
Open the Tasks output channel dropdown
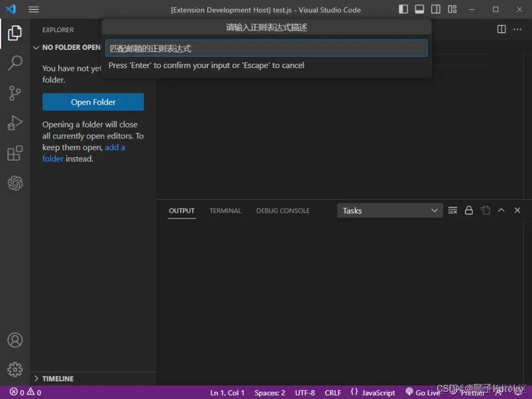[x=390, y=211]
